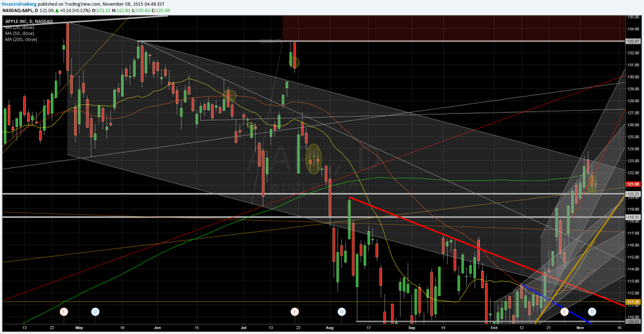Click the Oct label on the date axis
The height and width of the screenshot is (334, 644).
point(494,328)
